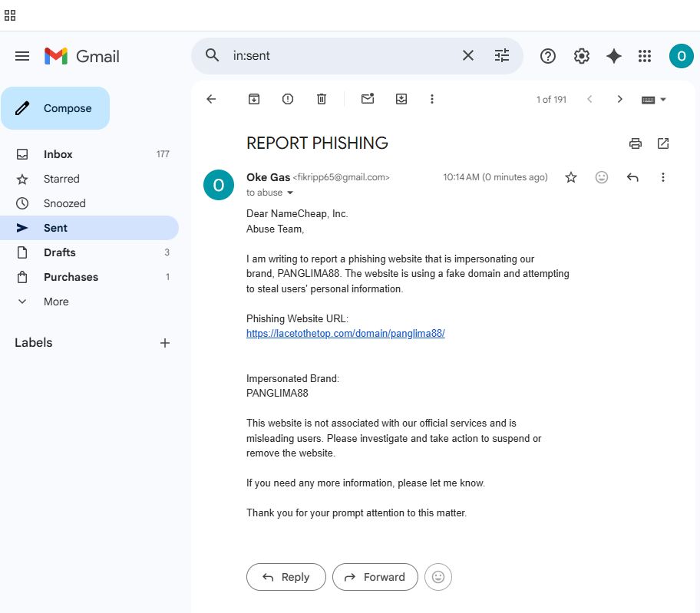Open the Inbox folder
Screen dimensions: 700x613
(x=89, y=154)
